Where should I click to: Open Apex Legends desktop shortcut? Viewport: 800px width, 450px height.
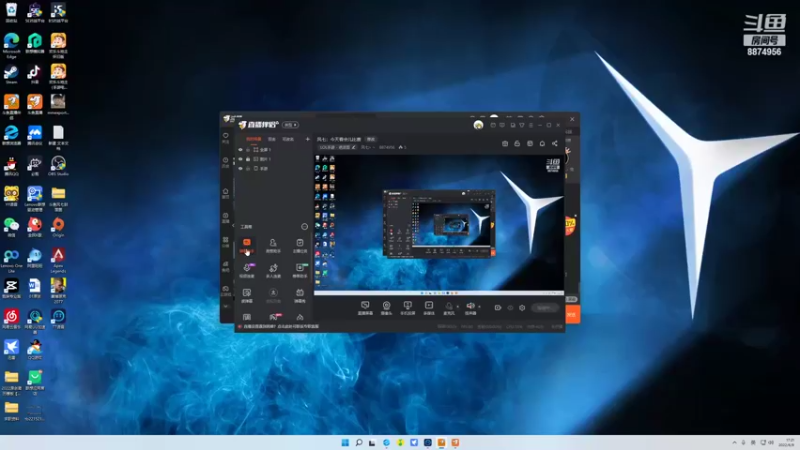pyautogui.click(x=58, y=260)
